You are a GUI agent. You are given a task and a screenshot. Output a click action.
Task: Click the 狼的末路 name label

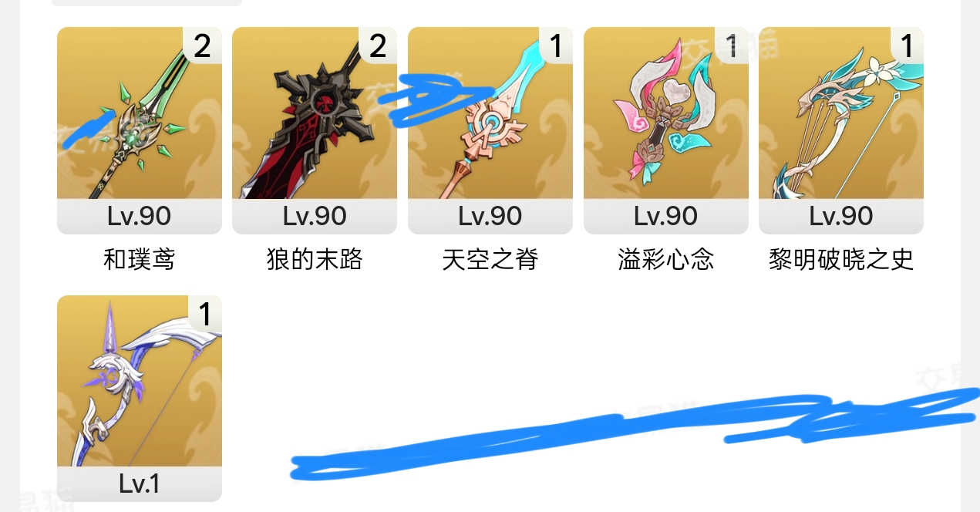point(315,259)
